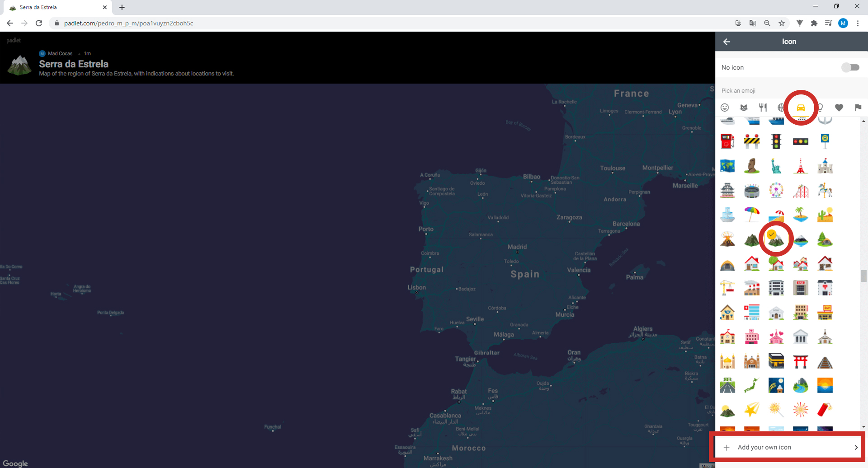The image size is (868, 468).
Task: Pick the derelict house emoji
Action: tap(825, 263)
